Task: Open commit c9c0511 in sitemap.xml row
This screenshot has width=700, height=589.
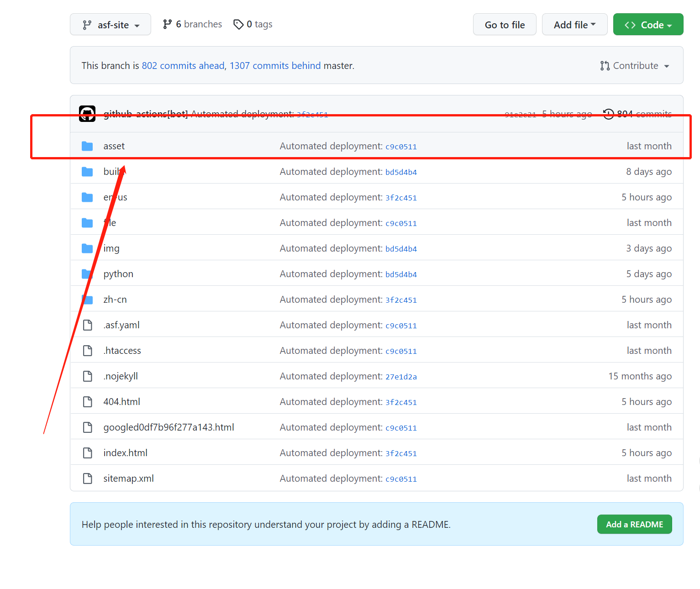Action: coord(401,479)
